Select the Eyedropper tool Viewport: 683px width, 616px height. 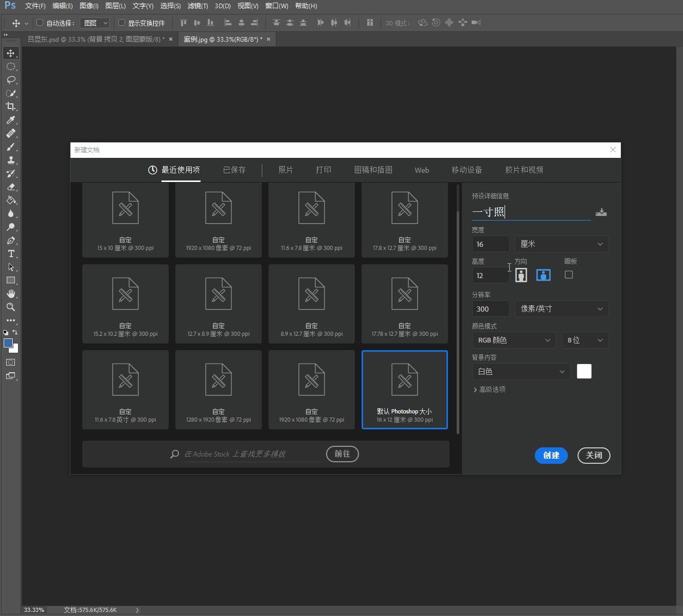10,120
